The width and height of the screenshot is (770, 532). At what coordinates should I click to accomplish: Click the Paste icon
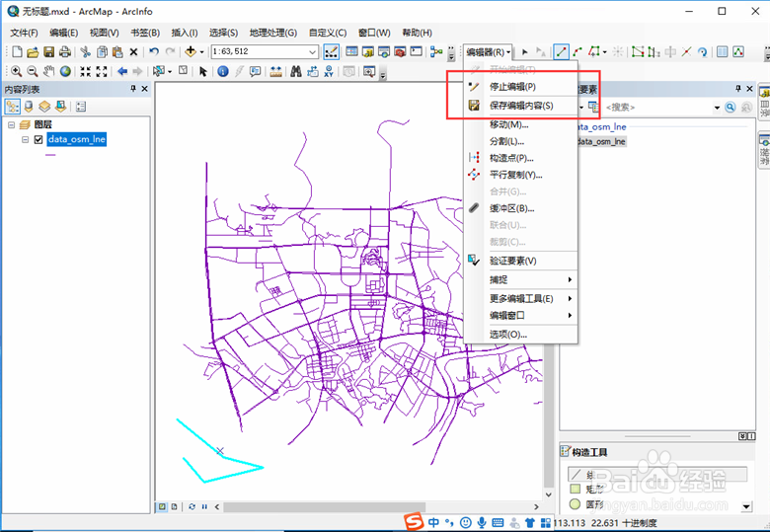click(x=117, y=51)
